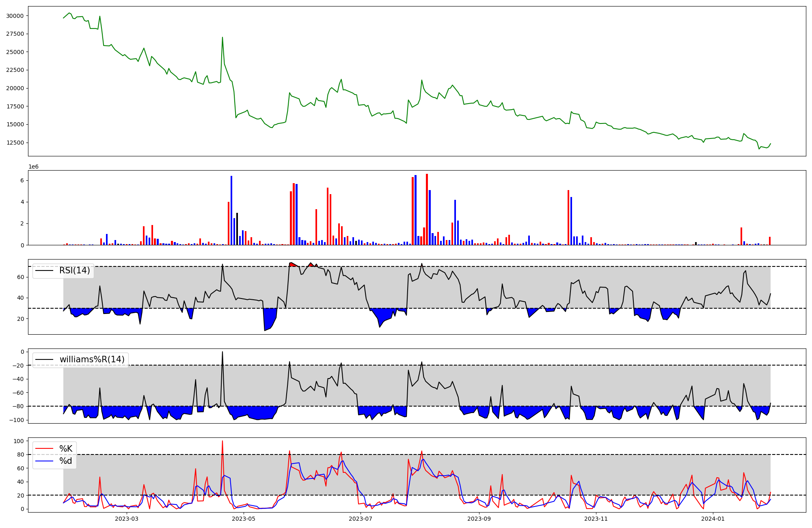
Task: Click the 25000 price axis label
Action: [15, 52]
